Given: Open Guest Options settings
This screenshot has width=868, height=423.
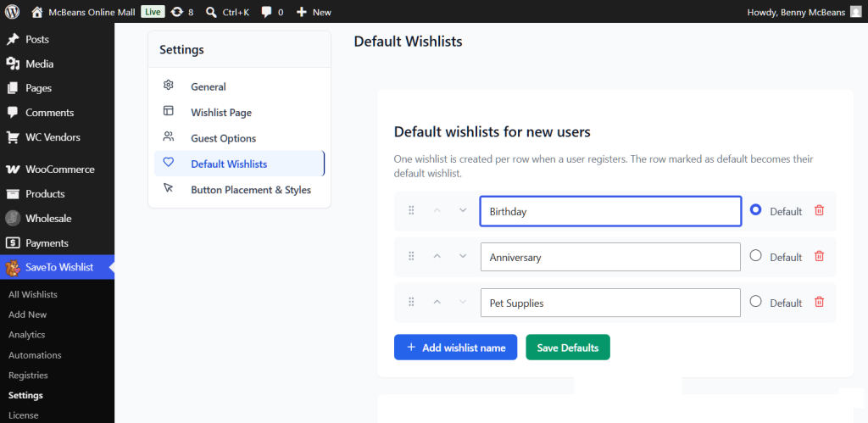Looking at the screenshot, I should pos(239,138).
